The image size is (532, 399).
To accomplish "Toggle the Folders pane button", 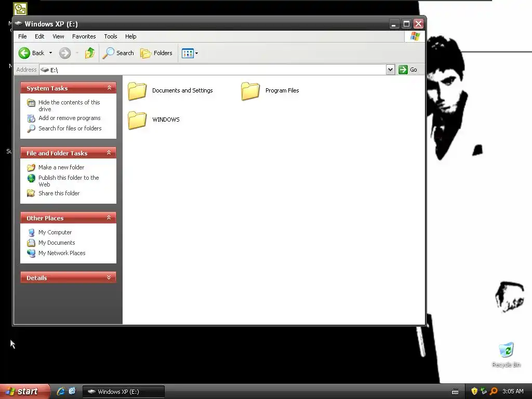I will (x=156, y=53).
